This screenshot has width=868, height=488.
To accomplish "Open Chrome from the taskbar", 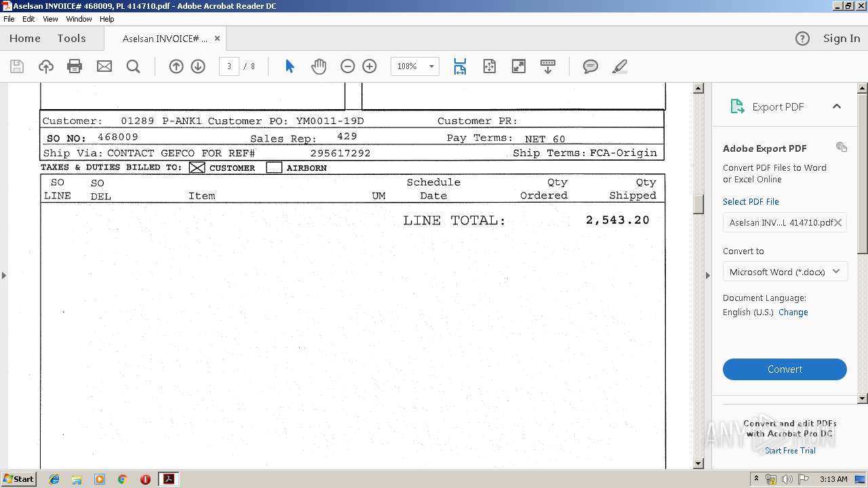I will (x=123, y=479).
